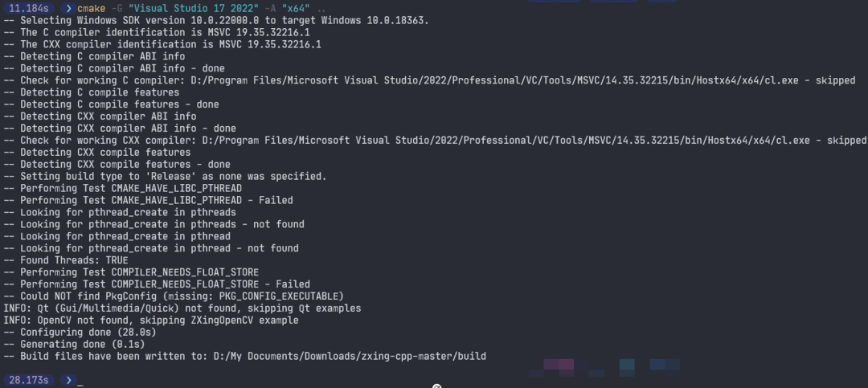Click the "Generating done (0.1s)" line
This screenshot has height=388, width=868.
click(x=84, y=344)
